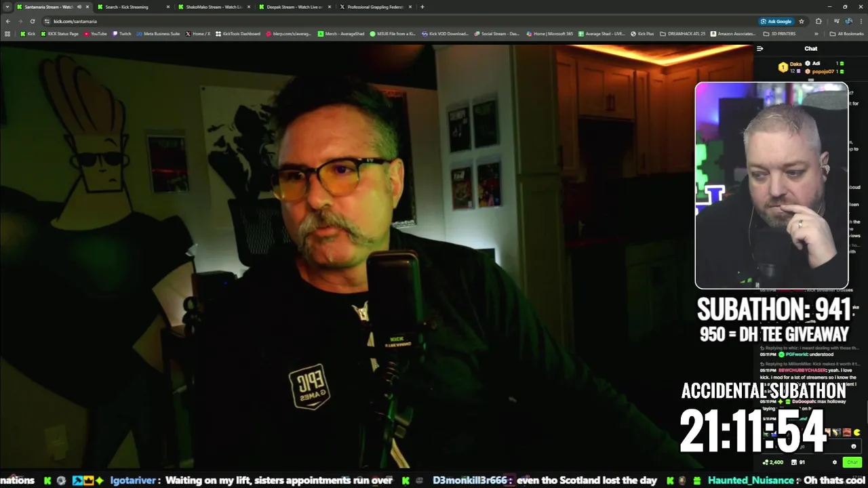Open the Chrome profile avatar
The height and width of the screenshot is (488, 868).
848,21
